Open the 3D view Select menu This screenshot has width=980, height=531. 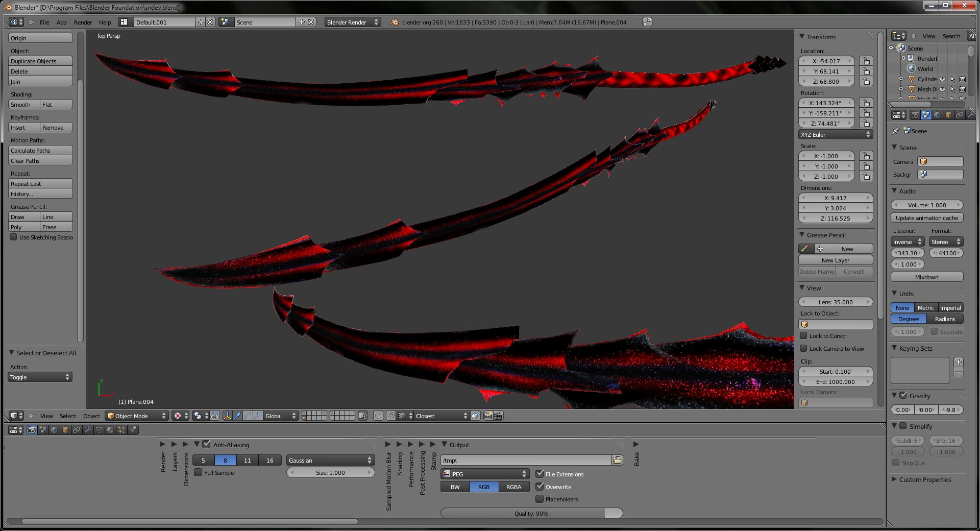tap(67, 416)
